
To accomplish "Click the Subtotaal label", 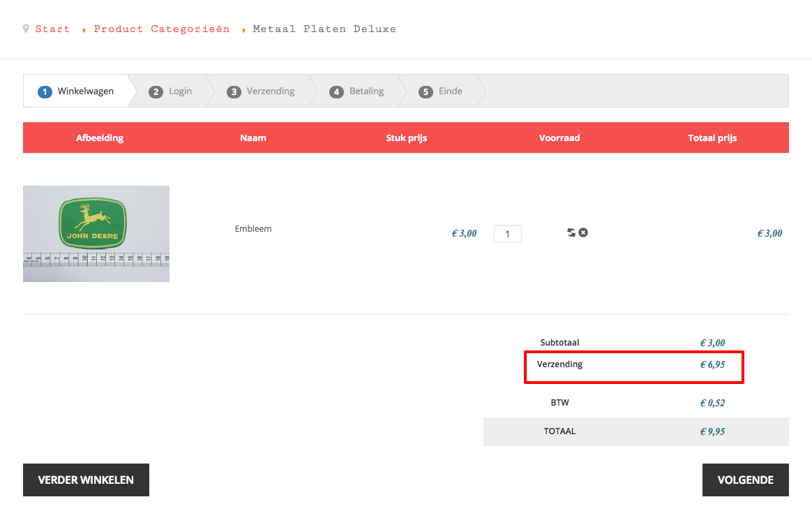I will click(559, 342).
